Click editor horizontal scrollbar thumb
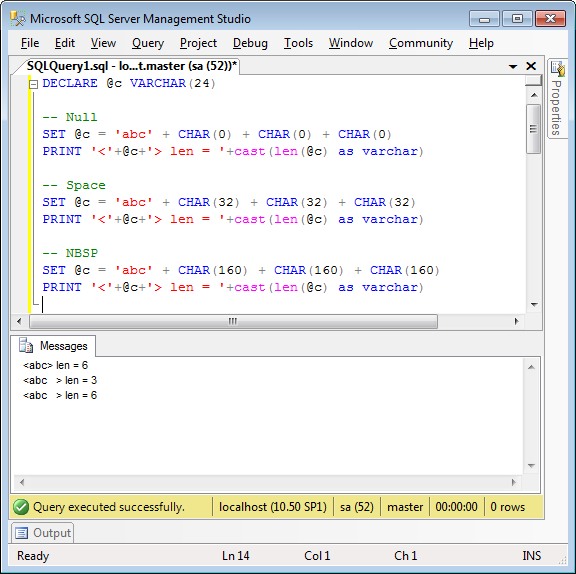This screenshot has height=574, width=576. (x=233, y=321)
